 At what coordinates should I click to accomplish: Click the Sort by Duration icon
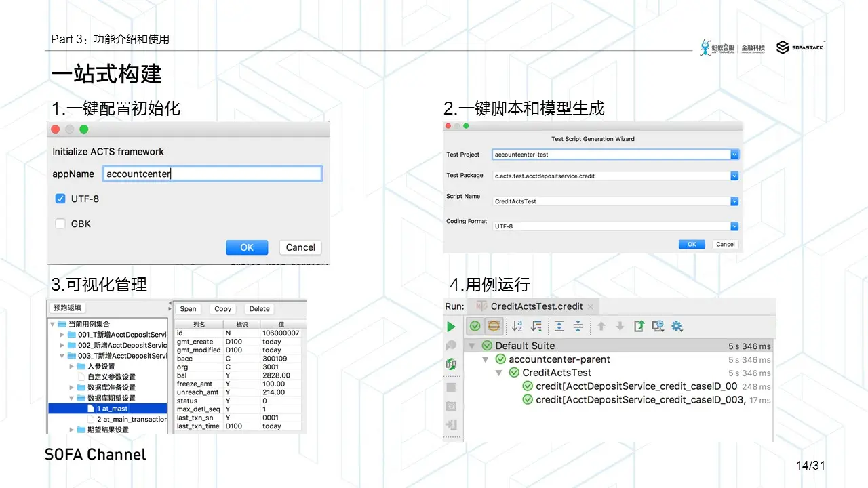click(x=536, y=326)
